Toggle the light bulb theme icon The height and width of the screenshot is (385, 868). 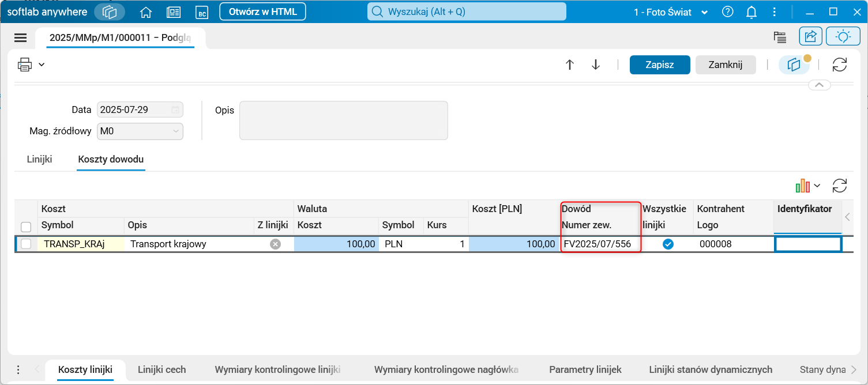pyautogui.click(x=843, y=36)
